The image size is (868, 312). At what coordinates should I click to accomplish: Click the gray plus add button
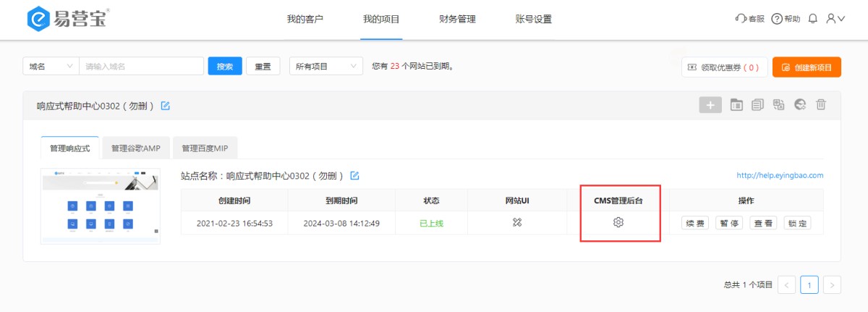click(x=710, y=105)
